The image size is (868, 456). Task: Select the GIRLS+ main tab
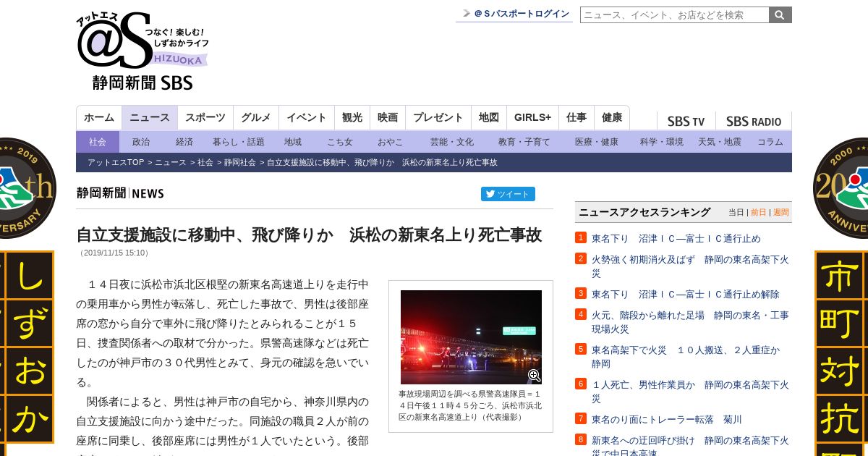[x=532, y=117]
